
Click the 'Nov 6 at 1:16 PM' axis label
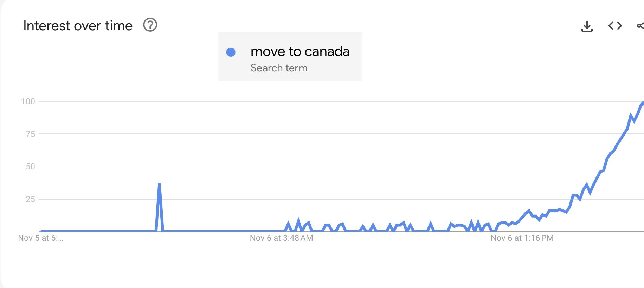click(522, 238)
